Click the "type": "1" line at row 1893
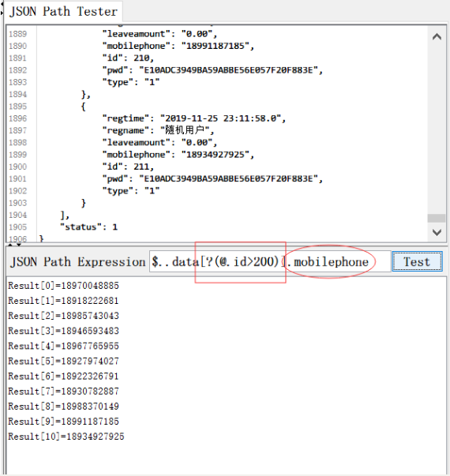Image resolution: width=450 pixels, height=476 pixels. pos(131,82)
